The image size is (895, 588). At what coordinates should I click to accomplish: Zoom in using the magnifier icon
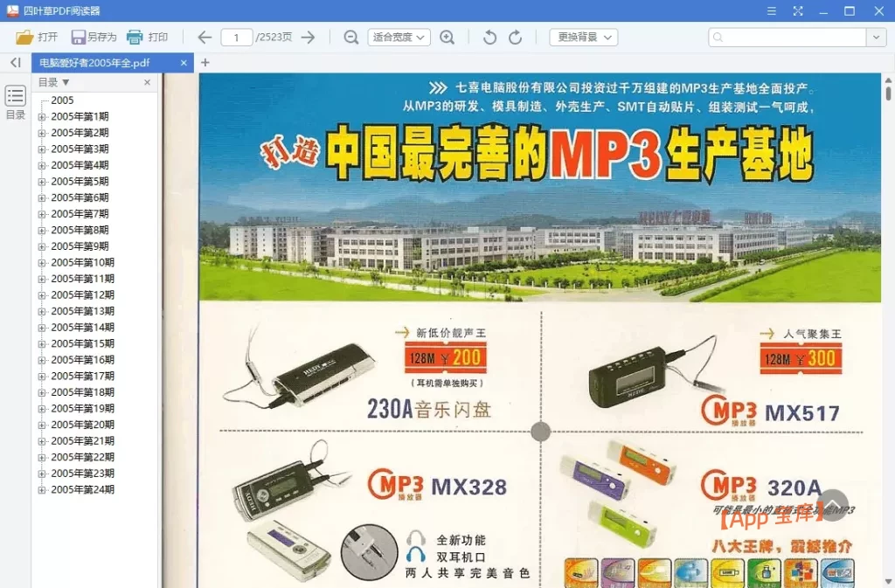(447, 37)
